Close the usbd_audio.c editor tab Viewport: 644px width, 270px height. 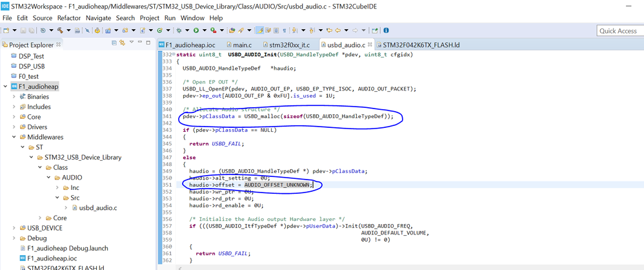tap(370, 45)
